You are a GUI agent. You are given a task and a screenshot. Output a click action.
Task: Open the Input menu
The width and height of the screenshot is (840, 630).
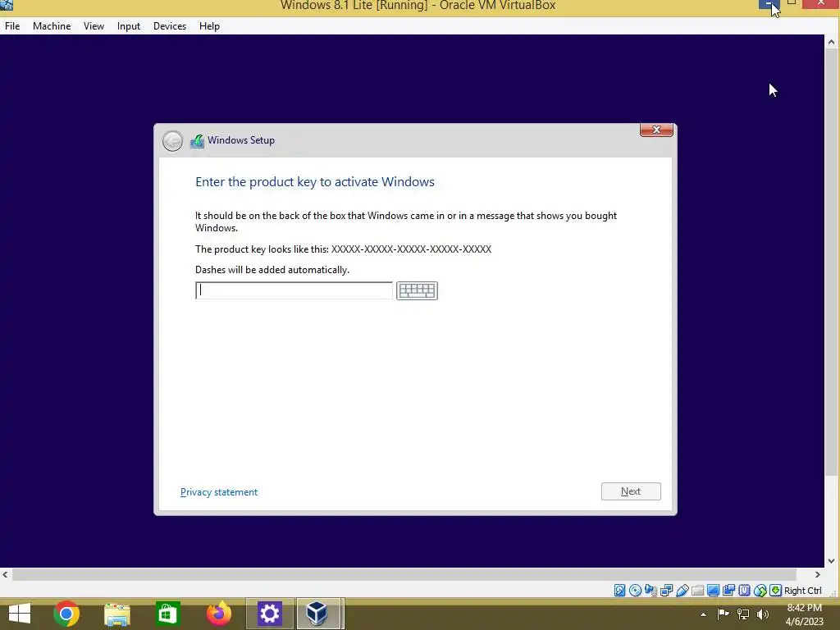click(x=129, y=25)
